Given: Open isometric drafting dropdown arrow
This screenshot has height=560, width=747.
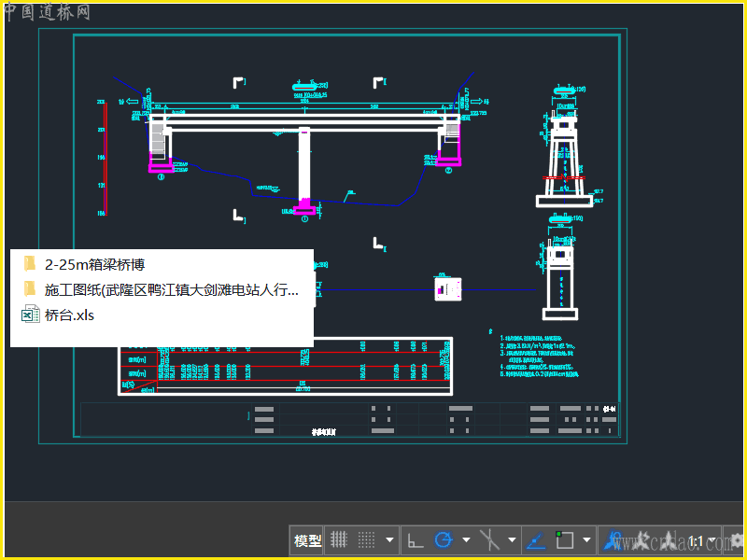Looking at the screenshot, I should click(x=512, y=540).
